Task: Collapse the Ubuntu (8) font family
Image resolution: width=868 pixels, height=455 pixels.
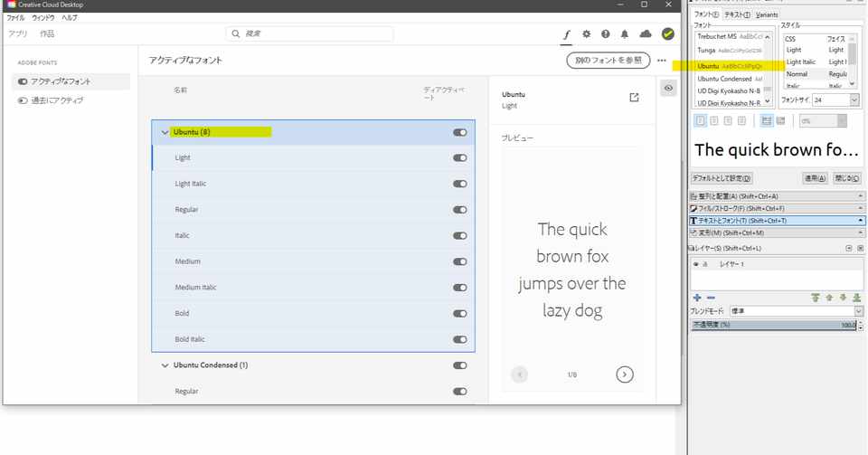Action: [165, 132]
